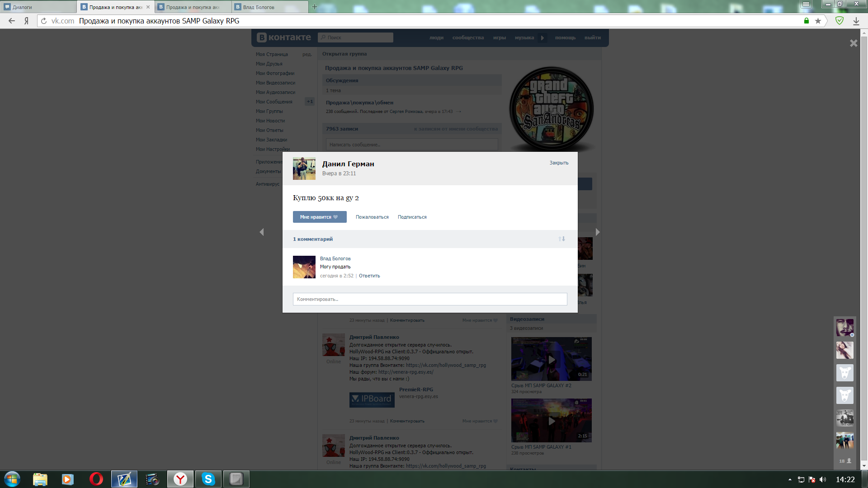Click the Мне нравится like button
This screenshot has height=488, width=868.
(x=320, y=217)
